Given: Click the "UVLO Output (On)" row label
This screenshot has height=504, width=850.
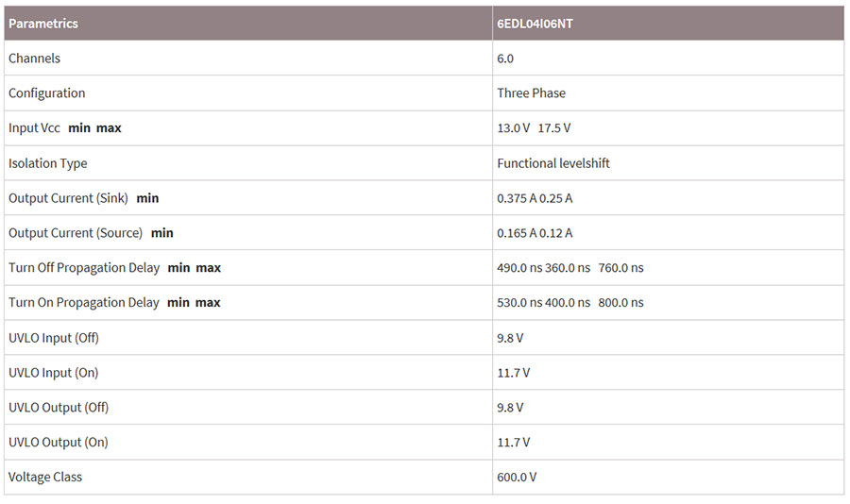Looking at the screenshot, I should [x=59, y=443].
